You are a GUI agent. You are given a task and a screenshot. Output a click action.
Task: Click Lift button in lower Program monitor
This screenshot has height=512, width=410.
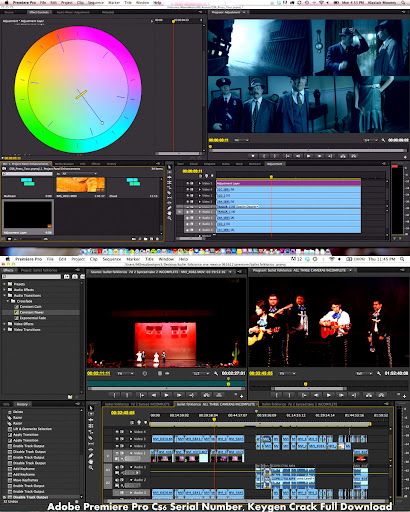[x=369, y=395]
